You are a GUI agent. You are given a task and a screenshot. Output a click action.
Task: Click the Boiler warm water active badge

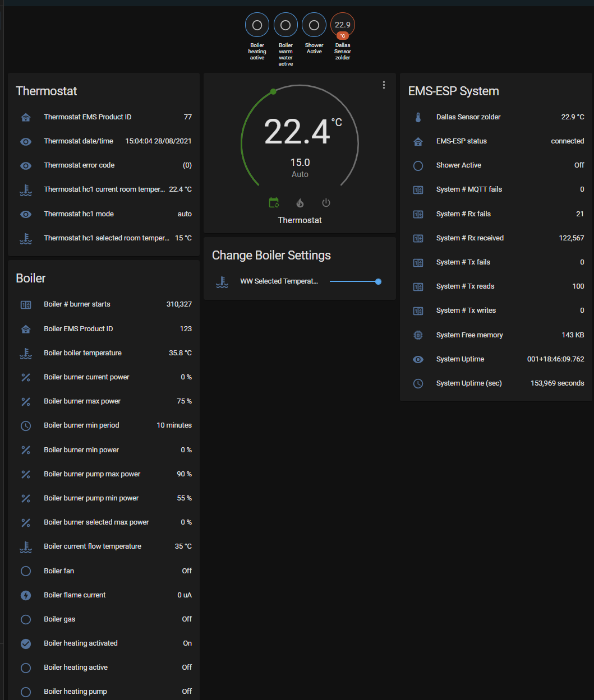(286, 25)
